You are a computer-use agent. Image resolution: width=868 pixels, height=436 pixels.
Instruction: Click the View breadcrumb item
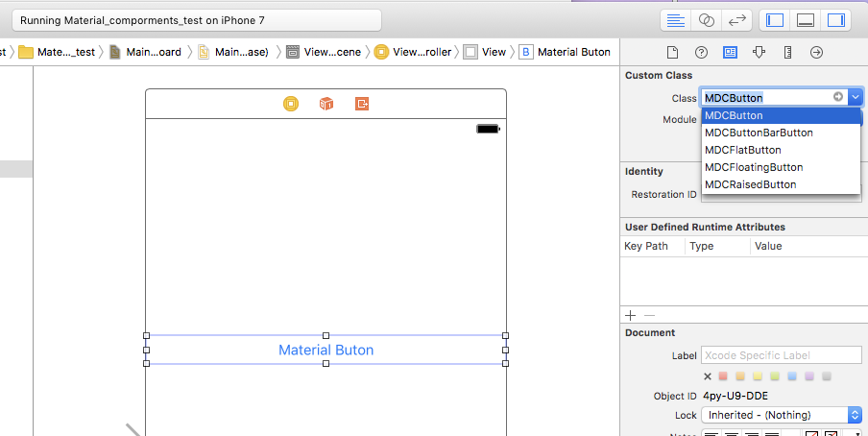485,52
